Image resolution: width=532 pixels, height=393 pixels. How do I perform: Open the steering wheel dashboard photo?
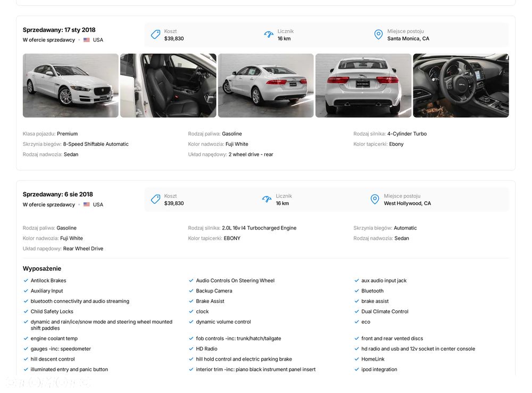461,85
